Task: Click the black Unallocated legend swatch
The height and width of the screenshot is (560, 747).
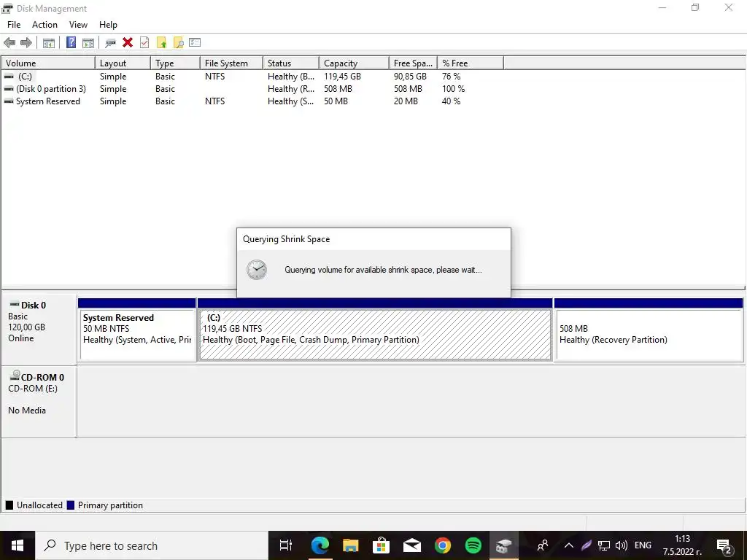Action: point(9,505)
